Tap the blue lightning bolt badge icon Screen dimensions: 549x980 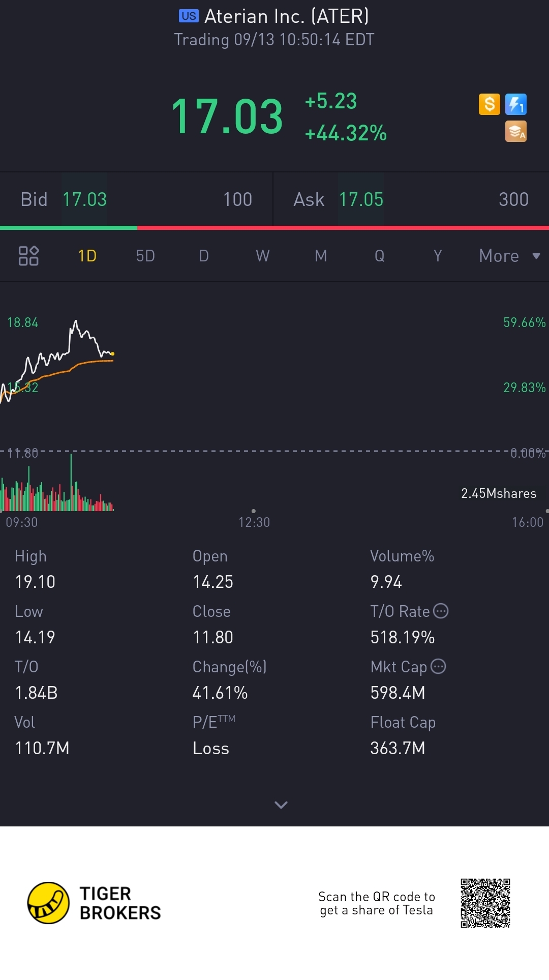(515, 104)
